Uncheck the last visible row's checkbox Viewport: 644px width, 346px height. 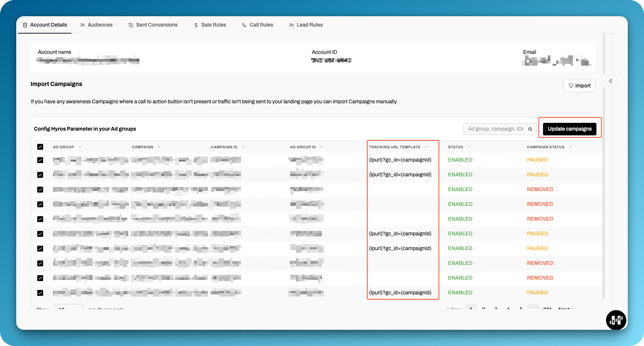click(40, 293)
